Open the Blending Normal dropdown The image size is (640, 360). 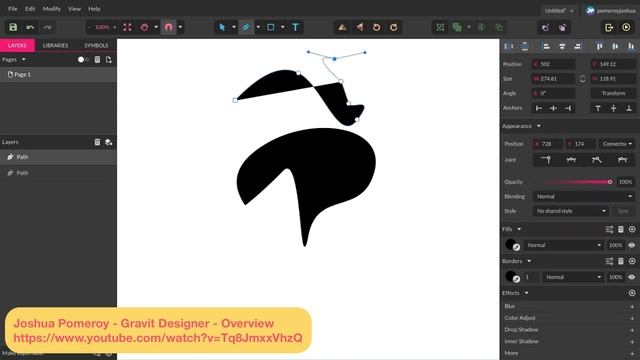click(584, 196)
